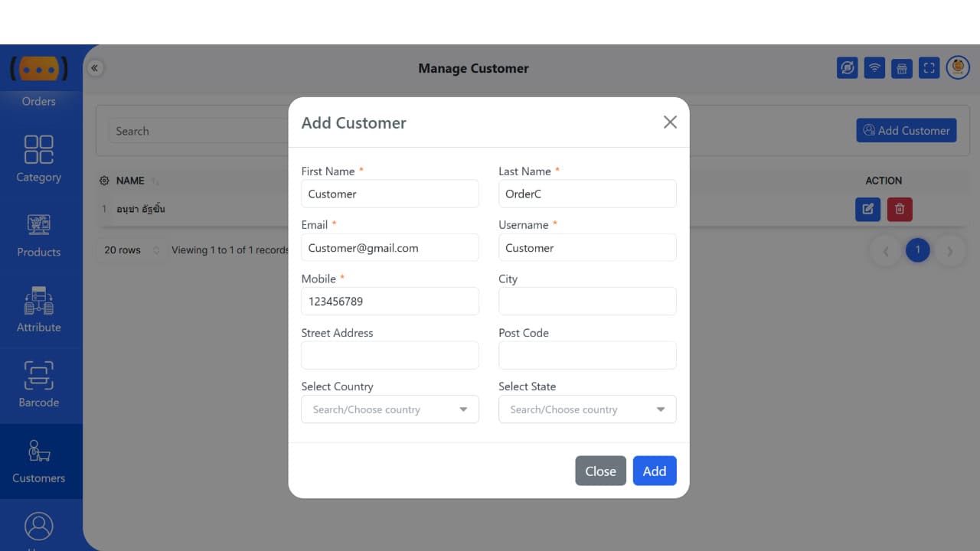980x551 pixels.
Task: Dismiss Add Customer dialog with X
Action: pyautogui.click(x=670, y=122)
